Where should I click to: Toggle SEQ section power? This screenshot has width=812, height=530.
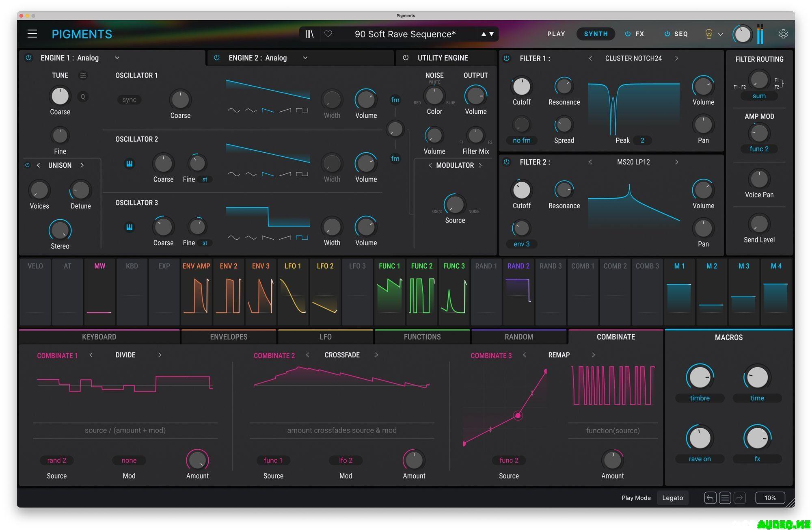pos(667,34)
